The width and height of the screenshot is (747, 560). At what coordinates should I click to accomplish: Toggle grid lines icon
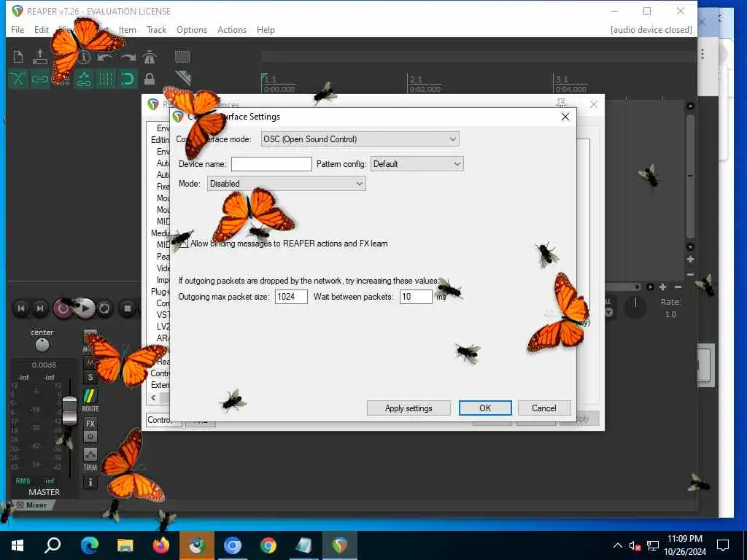pos(105,79)
